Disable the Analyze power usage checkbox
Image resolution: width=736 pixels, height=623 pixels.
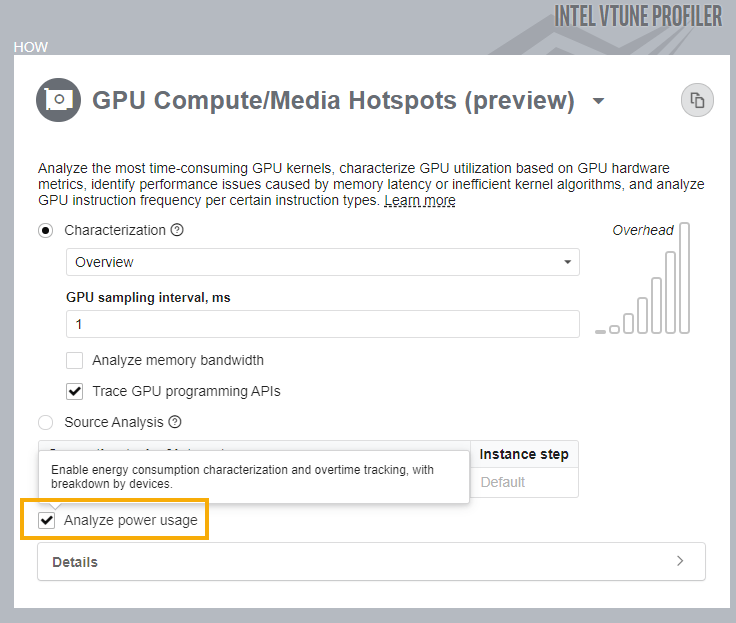pyautogui.click(x=47, y=520)
